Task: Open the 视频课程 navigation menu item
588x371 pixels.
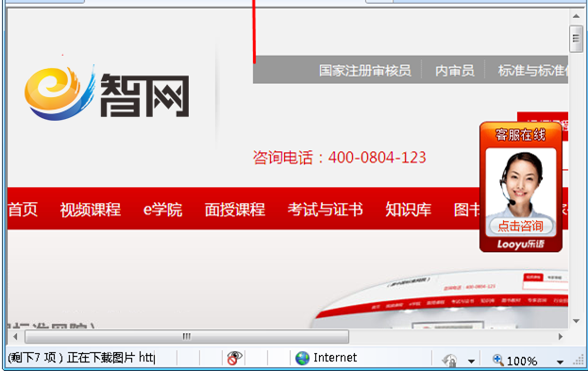Action: click(x=91, y=210)
